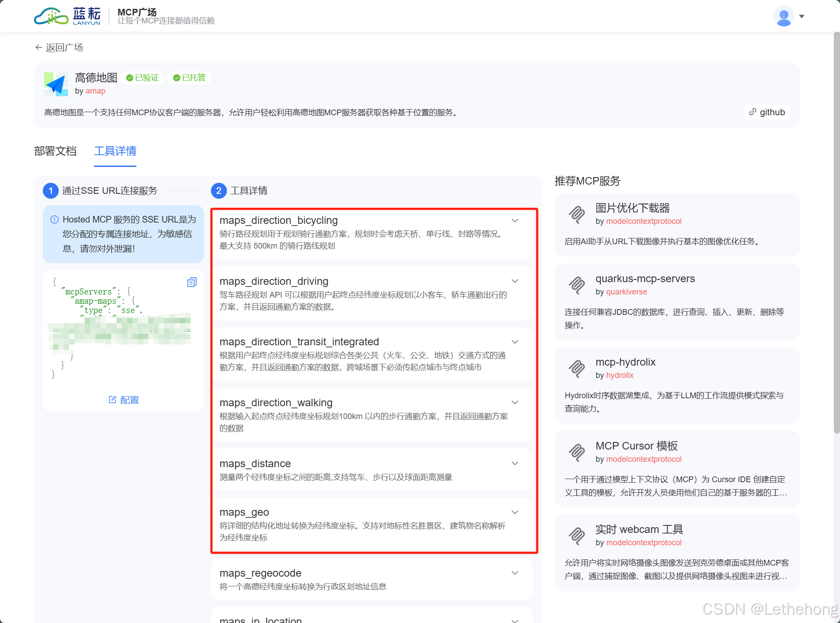This screenshot has width=840, height=623.
Task: Click the 高德地图 paper plane icon
Action: [x=56, y=84]
